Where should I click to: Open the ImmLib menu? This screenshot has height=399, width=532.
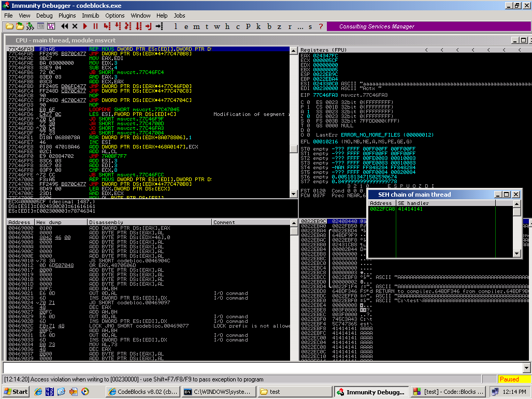(x=91, y=16)
